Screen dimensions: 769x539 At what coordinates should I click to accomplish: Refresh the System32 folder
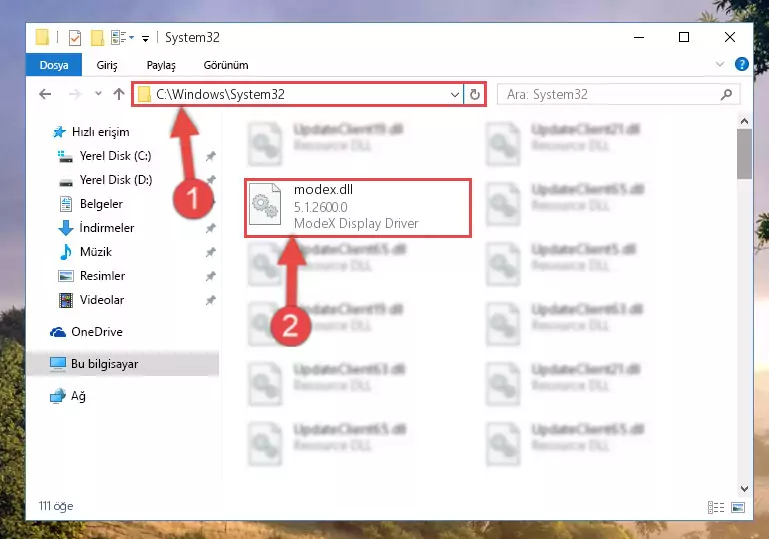(475, 94)
